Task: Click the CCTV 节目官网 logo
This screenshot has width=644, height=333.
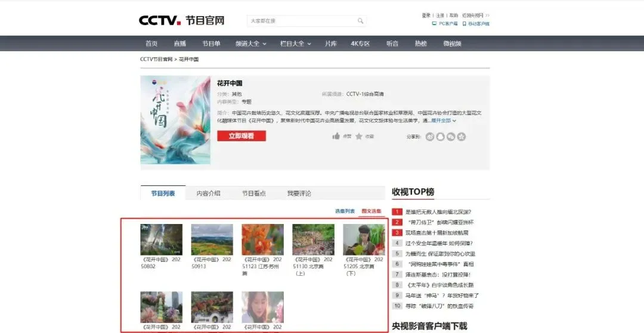Action: pos(181,20)
